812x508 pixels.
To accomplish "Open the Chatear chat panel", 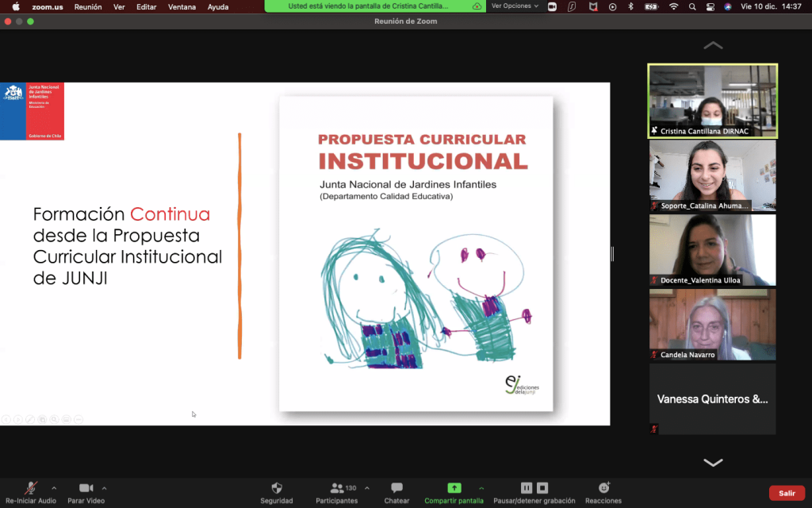I will 396,492.
